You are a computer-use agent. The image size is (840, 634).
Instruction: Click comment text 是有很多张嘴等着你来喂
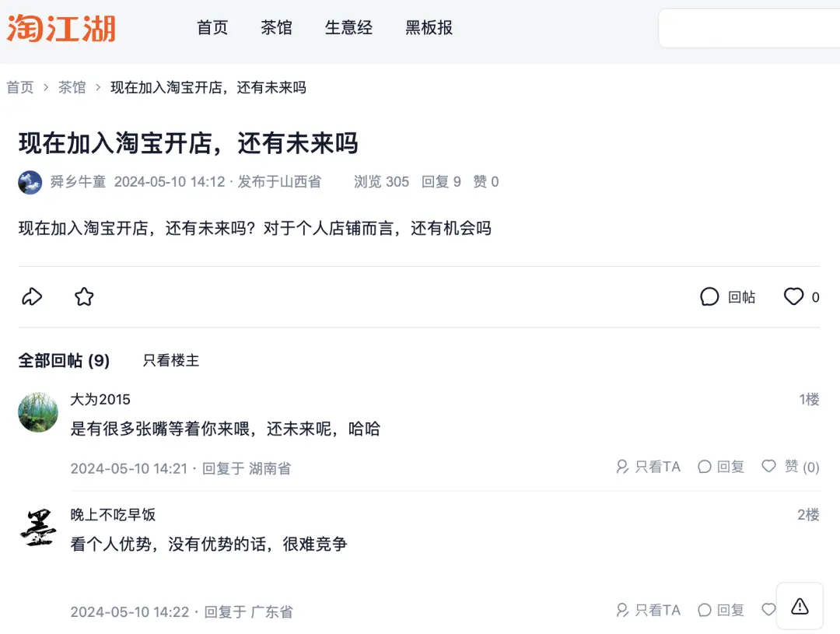point(160,429)
